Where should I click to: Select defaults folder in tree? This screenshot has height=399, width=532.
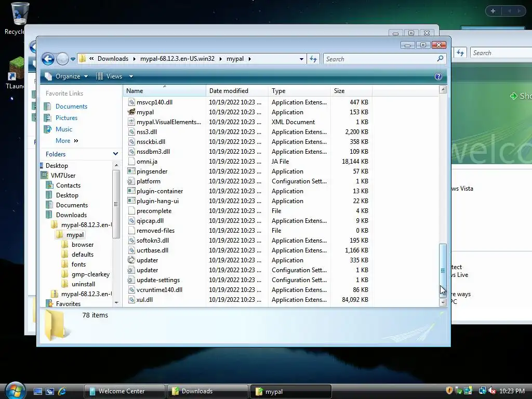coord(83,255)
